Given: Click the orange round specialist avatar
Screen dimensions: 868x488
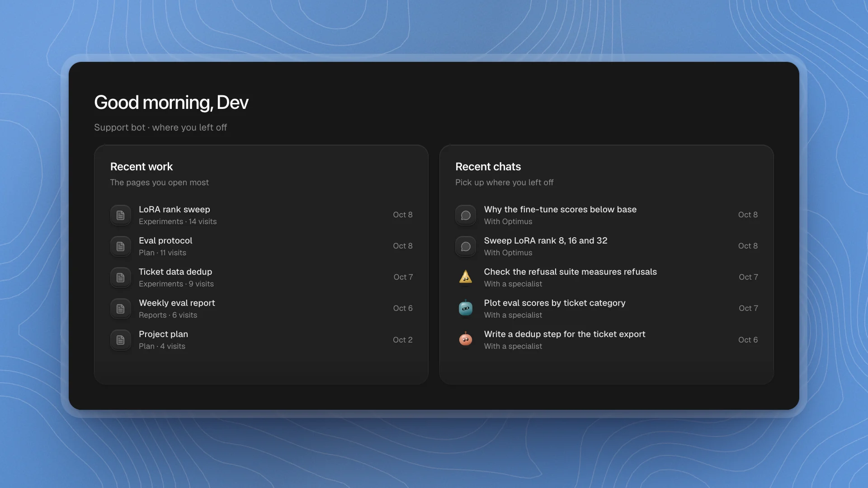Looking at the screenshot, I should [466, 339].
